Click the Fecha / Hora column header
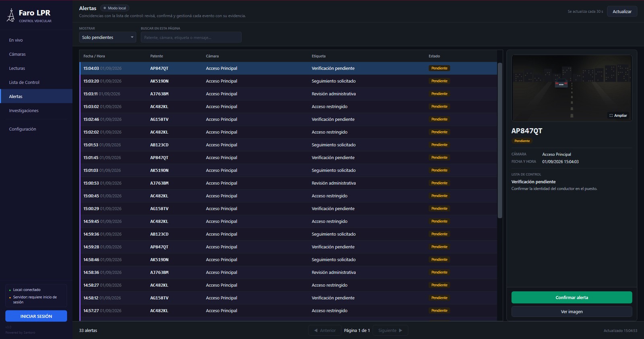Viewport: 644px width, 339px height. (x=94, y=56)
